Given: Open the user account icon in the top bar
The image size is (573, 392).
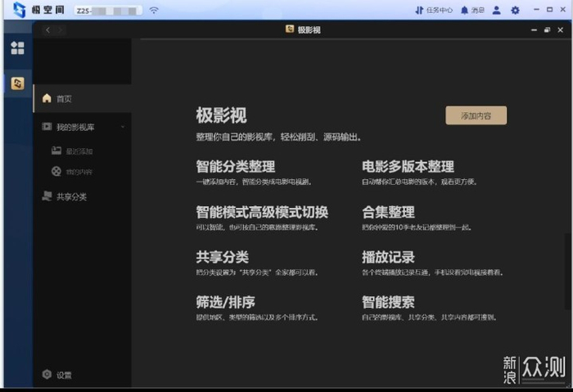Looking at the screenshot, I should pos(496,11).
